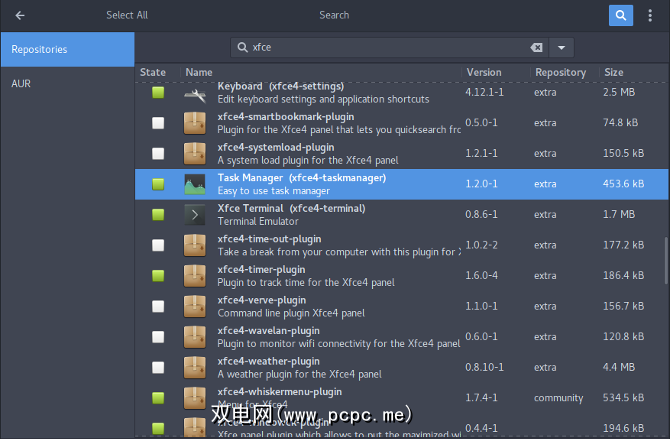The height and width of the screenshot is (439, 670).
Task: Select the xfce4-whiskermenu-plugin package name
Action: tap(279, 392)
